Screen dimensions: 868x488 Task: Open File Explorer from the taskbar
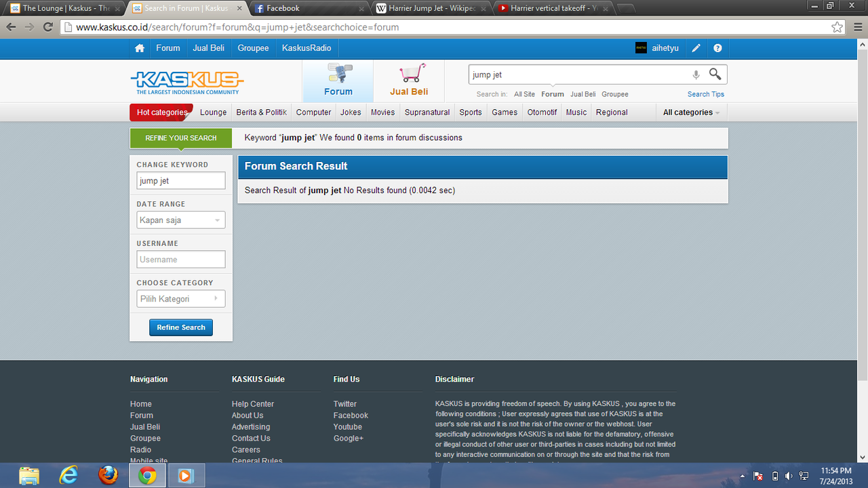(29, 476)
